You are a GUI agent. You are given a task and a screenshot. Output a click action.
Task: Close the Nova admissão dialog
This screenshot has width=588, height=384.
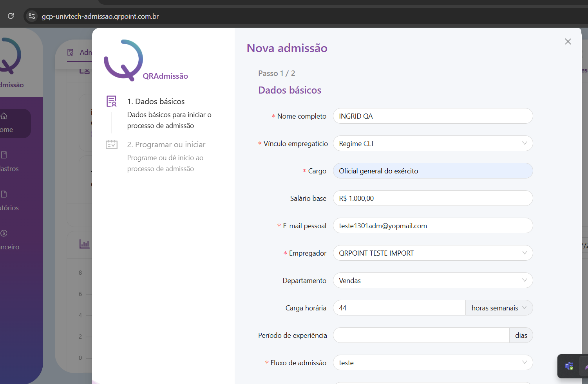click(x=568, y=41)
